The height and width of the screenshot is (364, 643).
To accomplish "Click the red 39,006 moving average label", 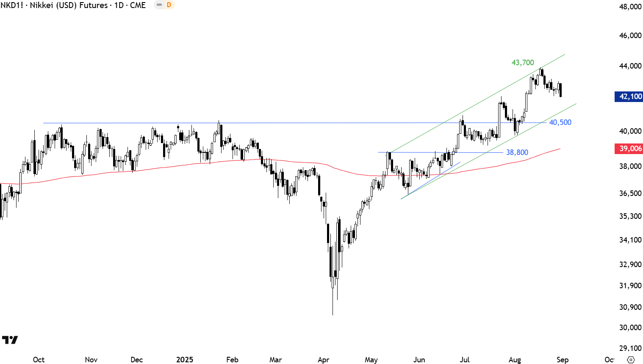I will 629,149.
